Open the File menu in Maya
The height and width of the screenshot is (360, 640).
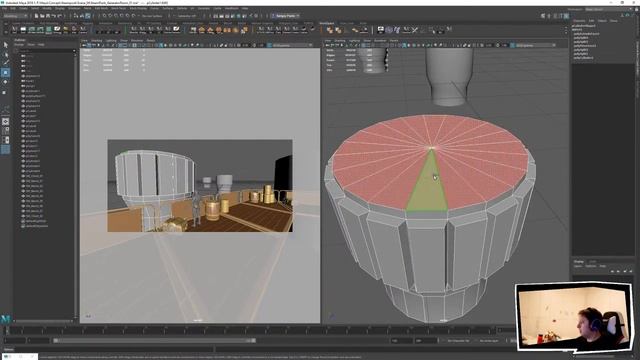tap(4, 8)
